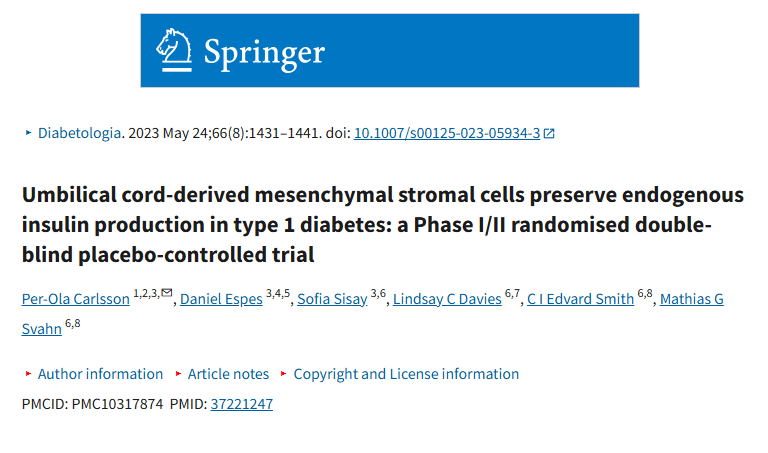Open author C I Edvard Smith link

[581, 299]
